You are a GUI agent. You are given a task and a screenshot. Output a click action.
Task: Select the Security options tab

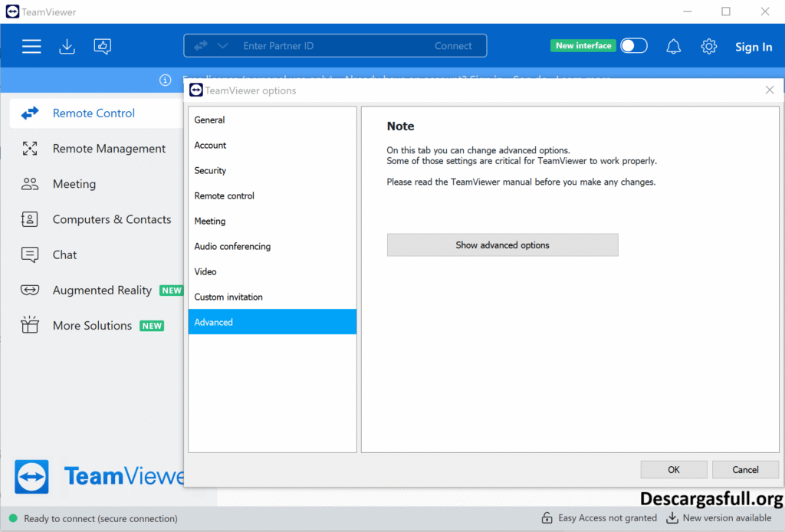[211, 170]
